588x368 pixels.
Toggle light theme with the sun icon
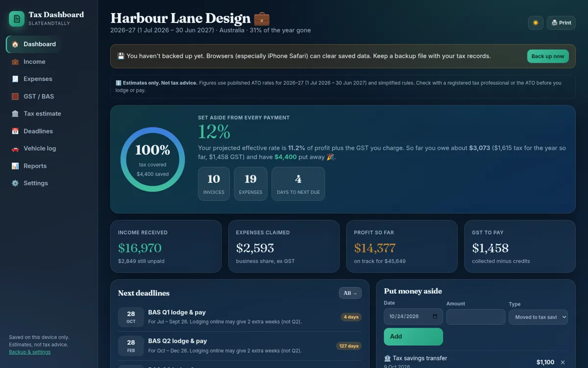click(x=536, y=23)
